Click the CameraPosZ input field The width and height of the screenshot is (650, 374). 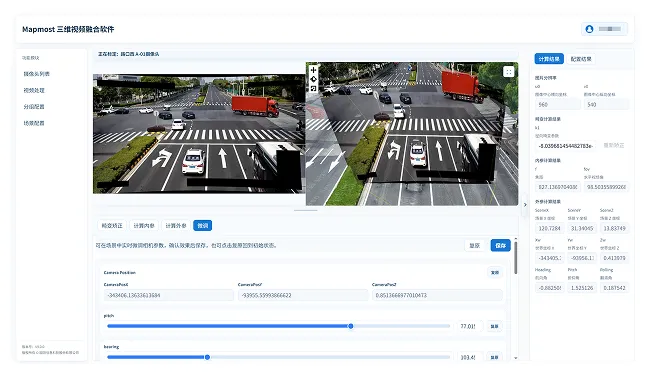click(437, 295)
